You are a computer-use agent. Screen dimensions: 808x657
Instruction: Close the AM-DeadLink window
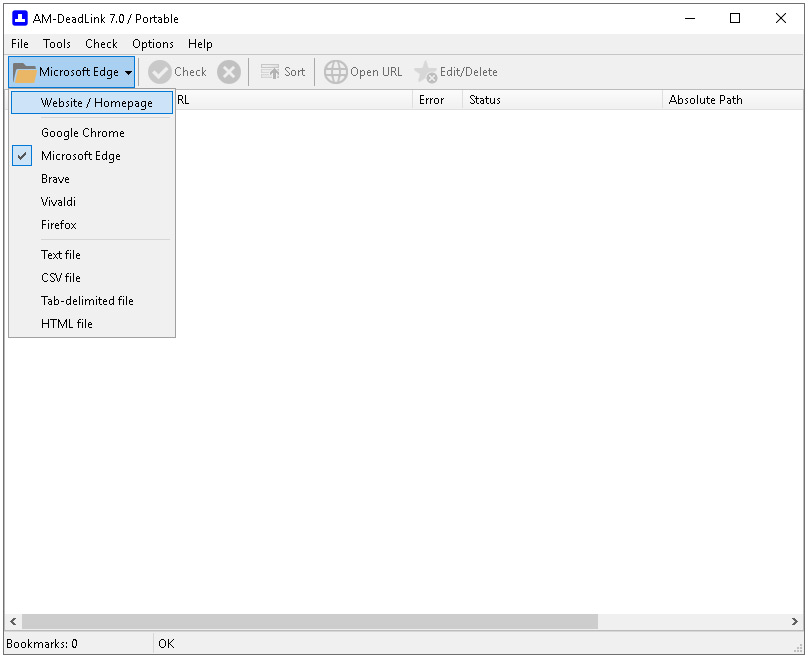[x=781, y=19]
